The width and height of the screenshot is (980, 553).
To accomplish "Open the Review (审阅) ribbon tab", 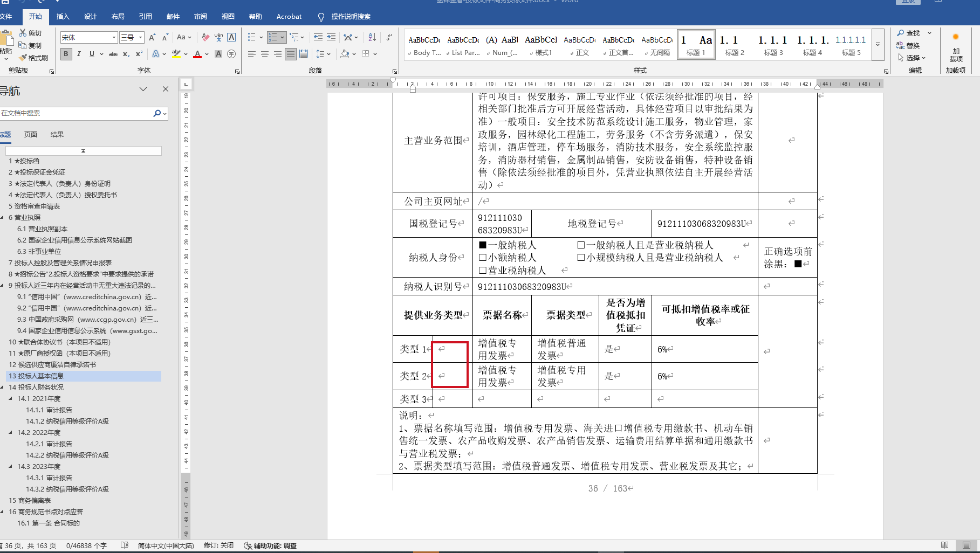I will click(x=201, y=17).
